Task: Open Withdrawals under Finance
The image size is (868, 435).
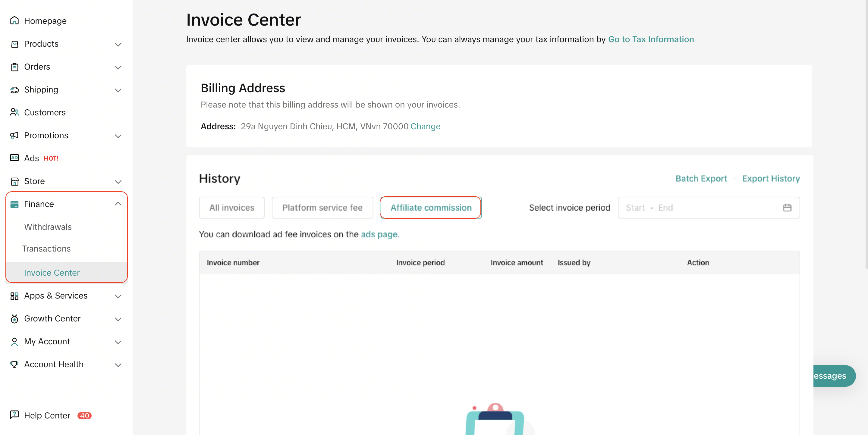Action: click(x=48, y=227)
